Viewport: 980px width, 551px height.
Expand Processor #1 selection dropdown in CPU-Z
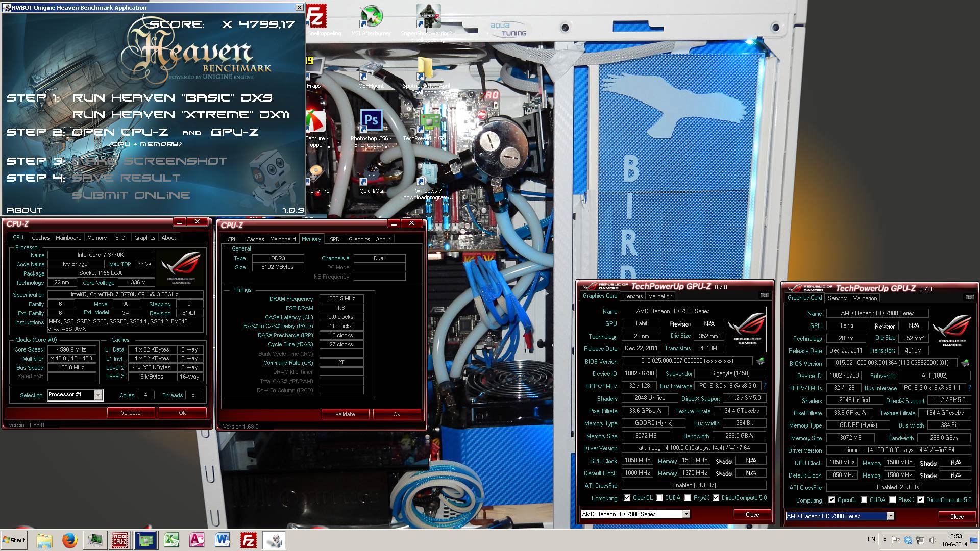[x=99, y=395]
